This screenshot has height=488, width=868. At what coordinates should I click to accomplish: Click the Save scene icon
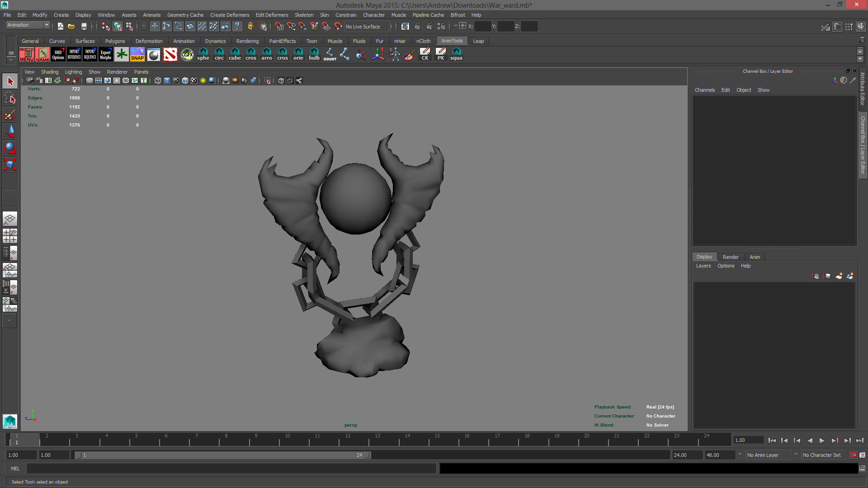pos(84,27)
